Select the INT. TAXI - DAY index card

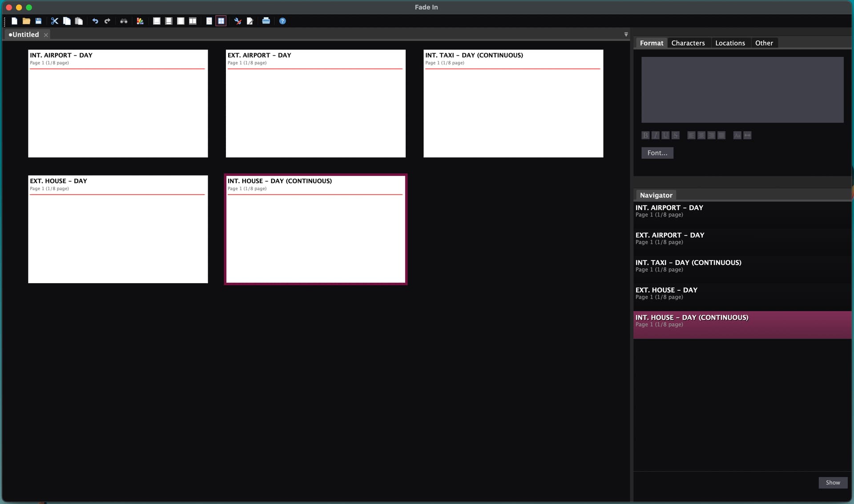click(513, 103)
